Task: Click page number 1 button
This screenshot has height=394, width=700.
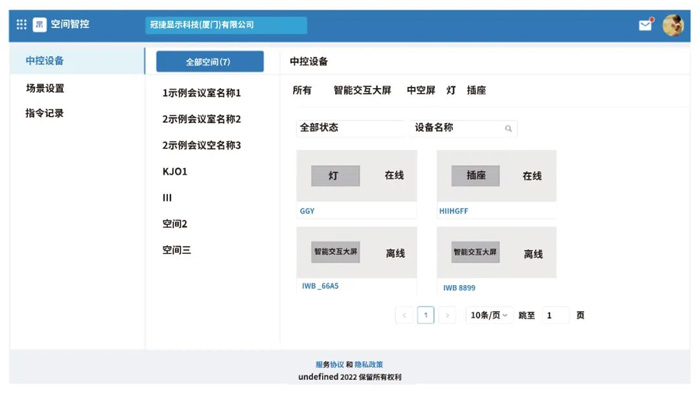Action: 425,315
